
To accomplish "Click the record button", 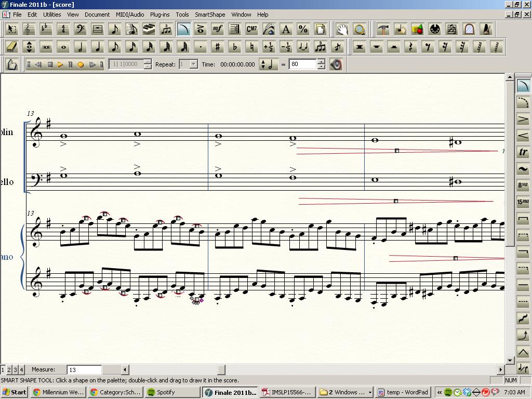I will [x=81, y=64].
